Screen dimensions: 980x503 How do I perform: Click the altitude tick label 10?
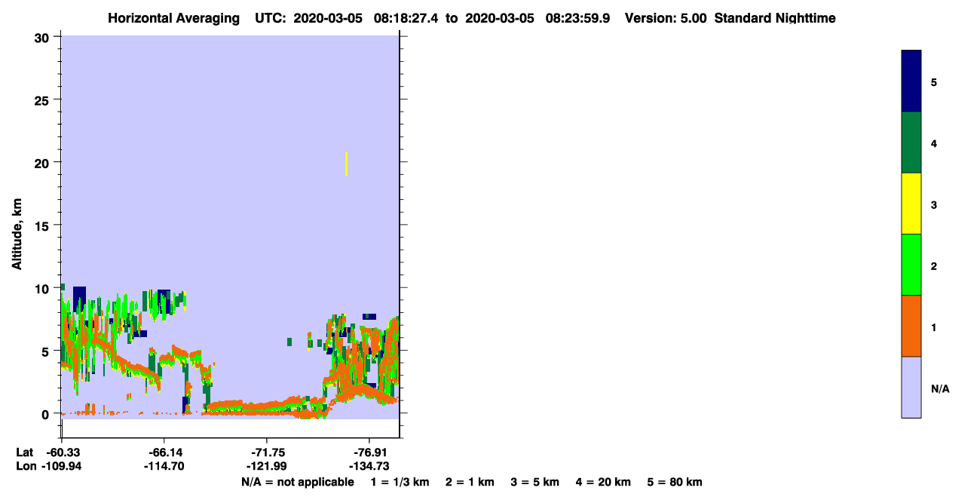coord(42,288)
